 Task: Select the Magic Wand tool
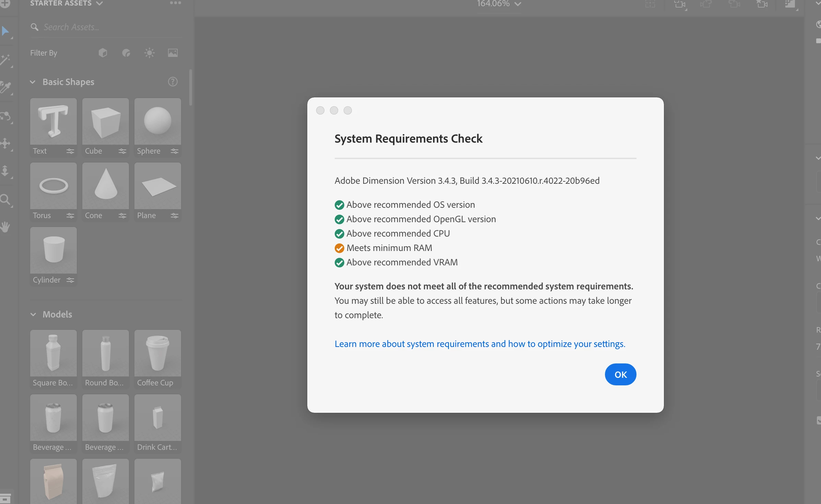[5, 60]
